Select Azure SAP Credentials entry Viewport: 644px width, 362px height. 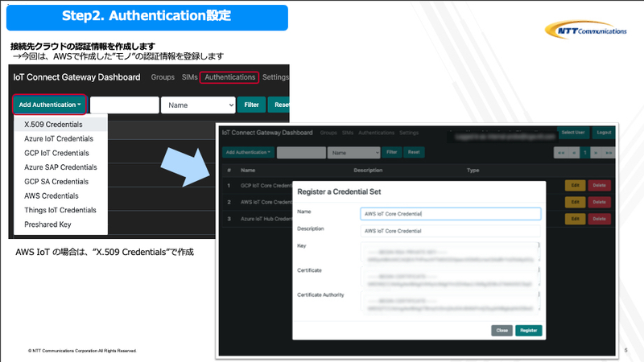pos(61,167)
